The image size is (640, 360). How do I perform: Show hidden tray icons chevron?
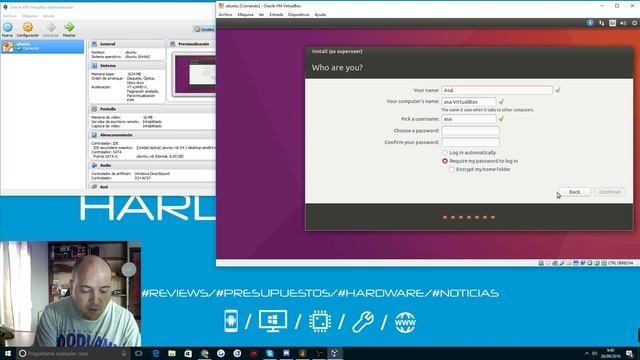[587, 353]
